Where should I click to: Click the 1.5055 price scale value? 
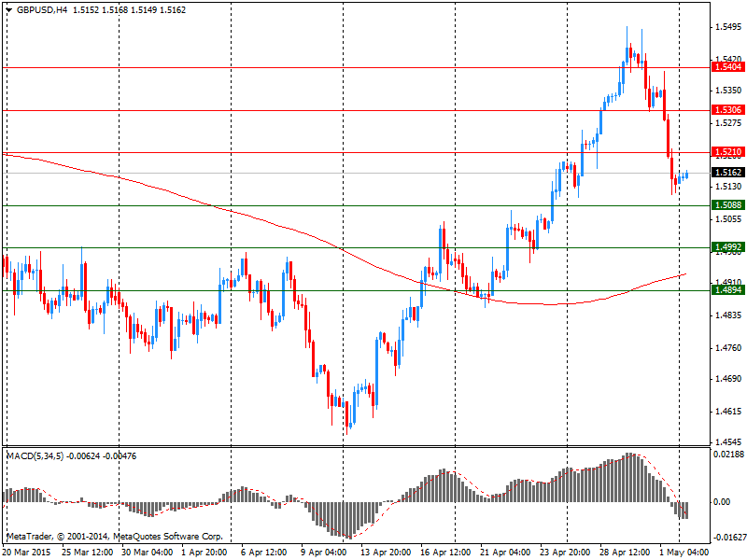pos(728,219)
